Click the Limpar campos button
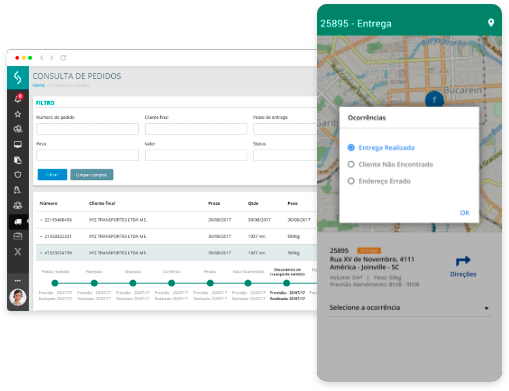 pyautogui.click(x=92, y=175)
